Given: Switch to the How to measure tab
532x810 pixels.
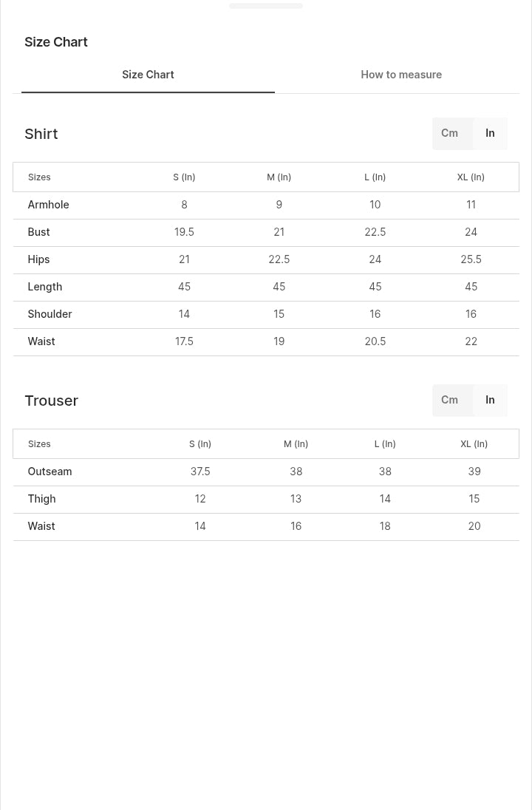Looking at the screenshot, I should pos(400,75).
